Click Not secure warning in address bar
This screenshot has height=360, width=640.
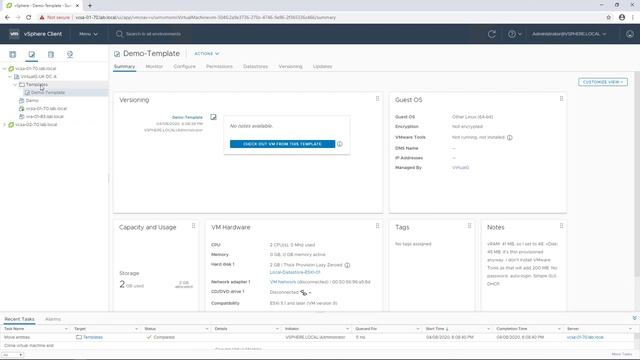tap(55, 18)
